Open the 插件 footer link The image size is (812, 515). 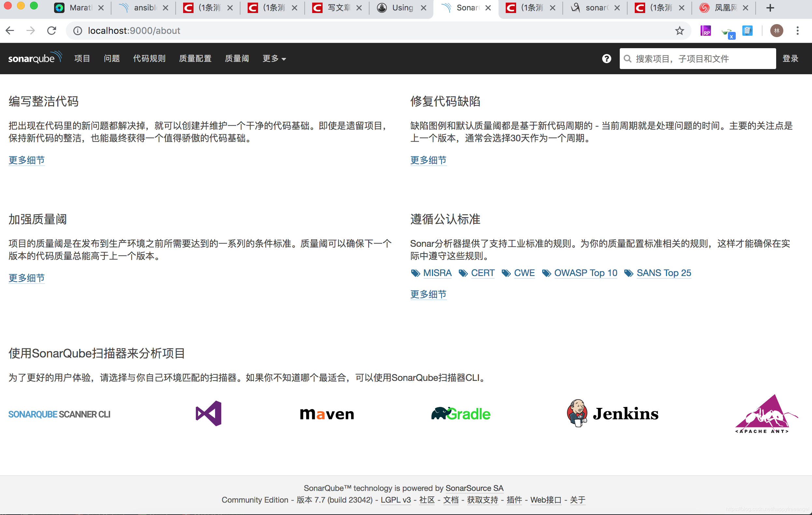pyautogui.click(x=514, y=500)
